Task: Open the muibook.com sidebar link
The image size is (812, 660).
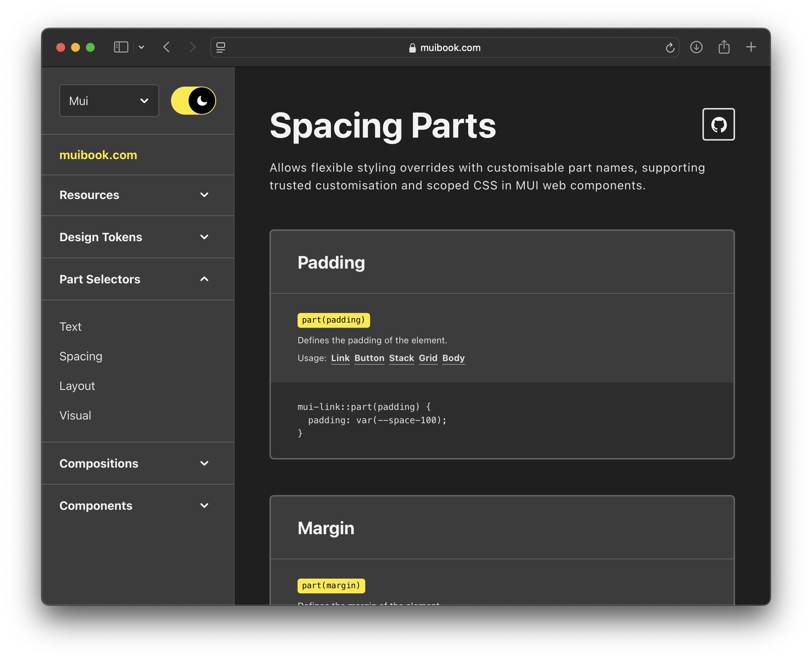Action: [x=98, y=155]
